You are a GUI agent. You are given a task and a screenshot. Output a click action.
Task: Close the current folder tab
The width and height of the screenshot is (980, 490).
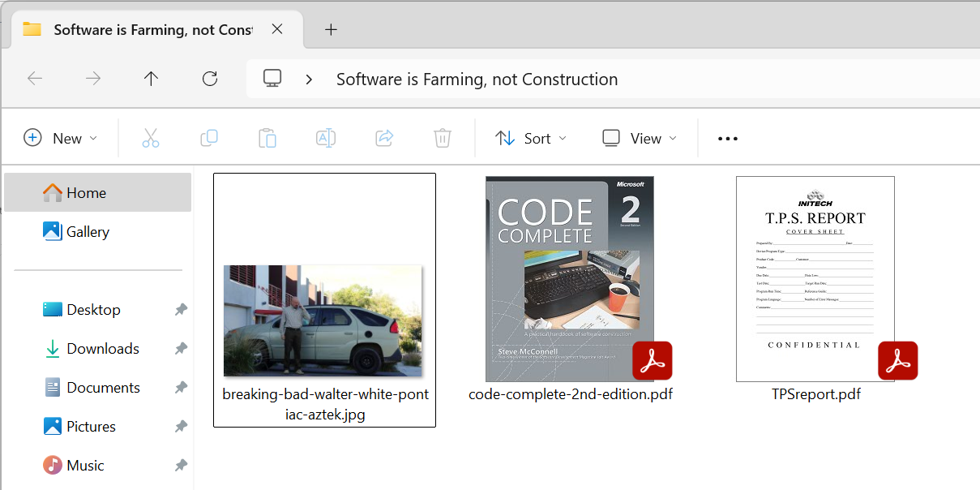pos(277,29)
